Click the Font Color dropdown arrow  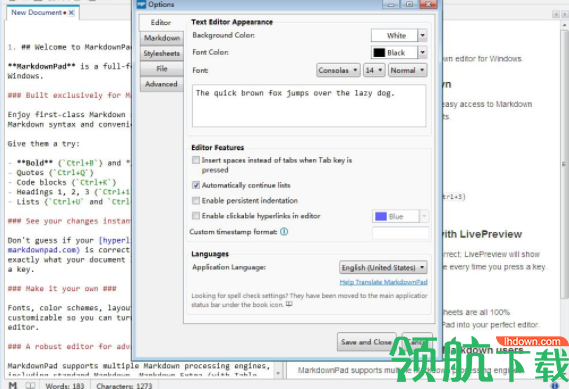(422, 53)
